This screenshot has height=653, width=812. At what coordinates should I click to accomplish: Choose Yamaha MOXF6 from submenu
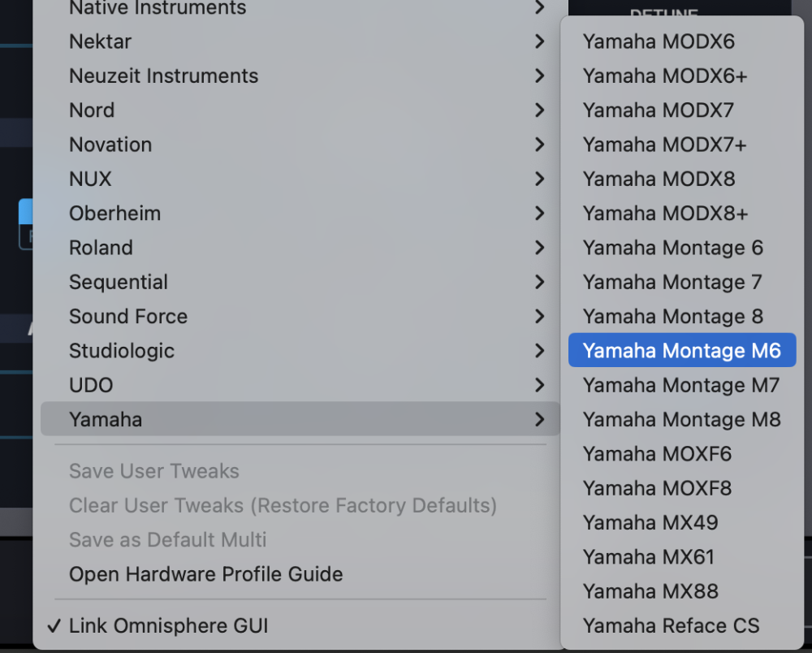pyautogui.click(x=657, y=454)
